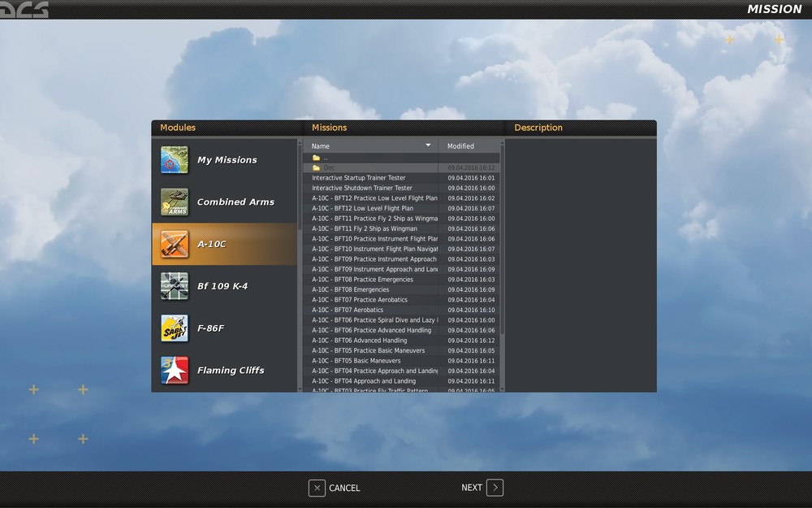Select A-10C - BFT10 Instrument Flight Plan Navigation
Screen dimensions: 812x508
[402, 249]
